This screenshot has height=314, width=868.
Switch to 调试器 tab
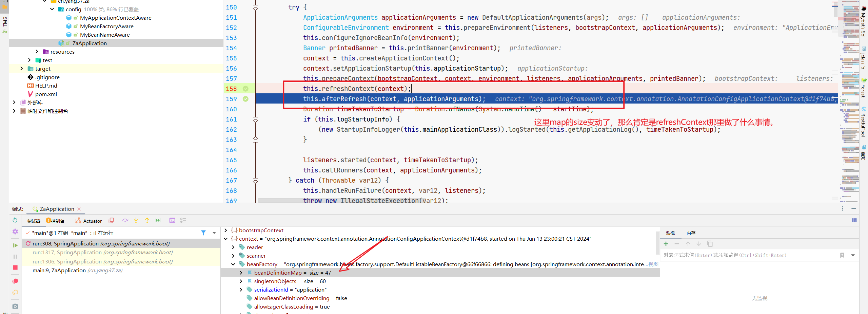point(34,221)
